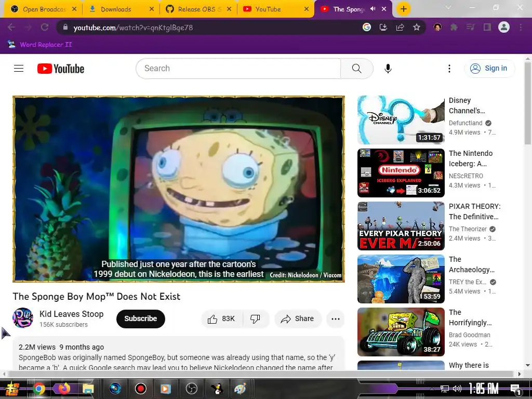Open the extensions puzzle icon
The height and width of the screenshot is (399, 532).
454,28
